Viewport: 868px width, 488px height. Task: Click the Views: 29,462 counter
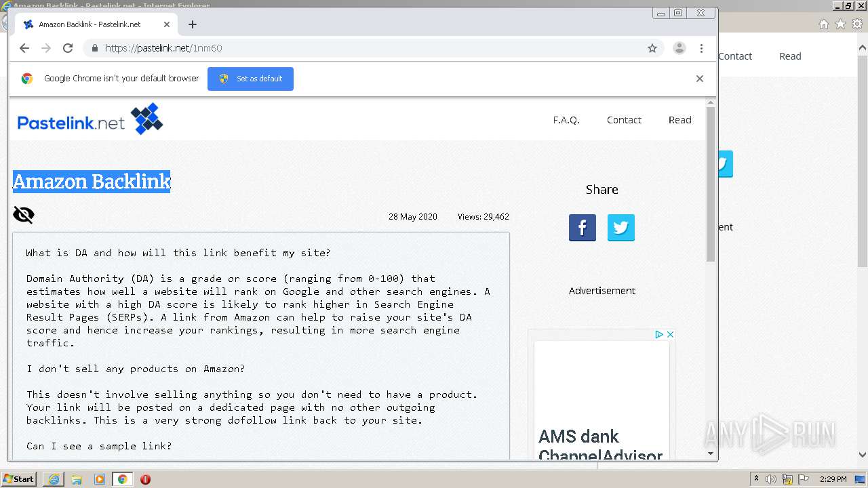[483, 217]
